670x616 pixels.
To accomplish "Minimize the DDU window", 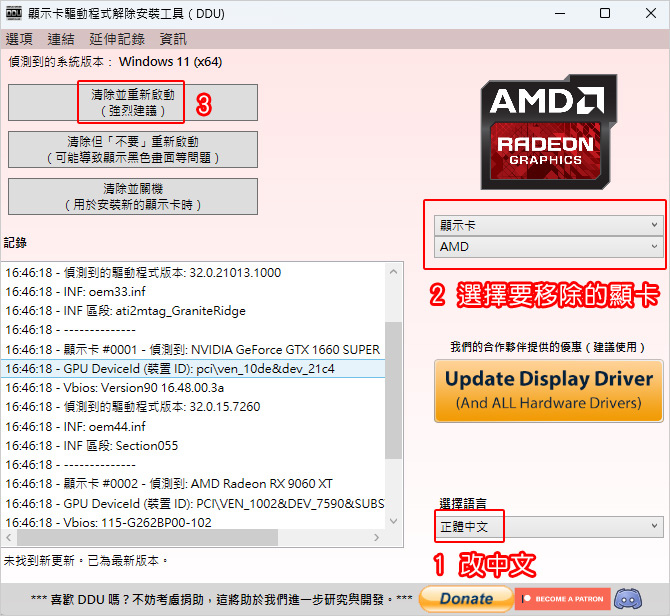I will tap(560, 14).
